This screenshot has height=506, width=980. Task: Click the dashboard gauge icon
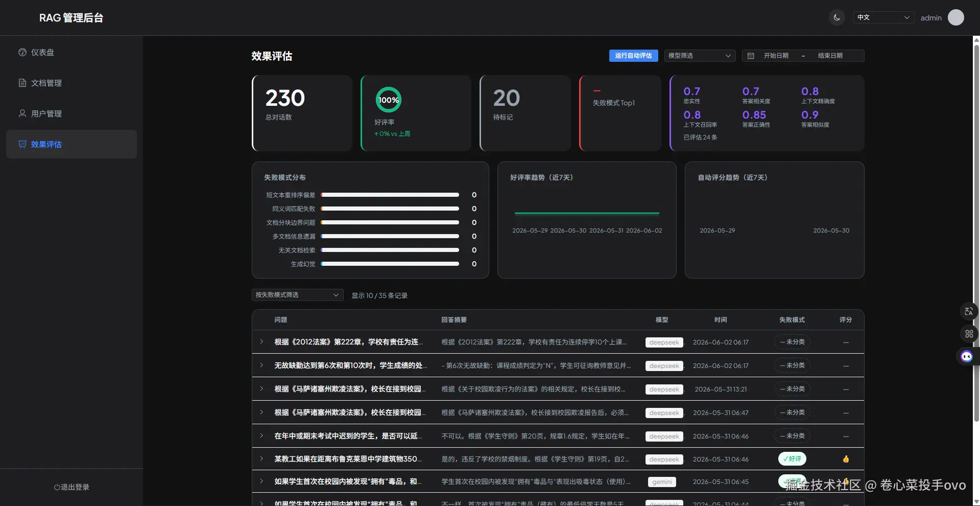click(22, 52)
